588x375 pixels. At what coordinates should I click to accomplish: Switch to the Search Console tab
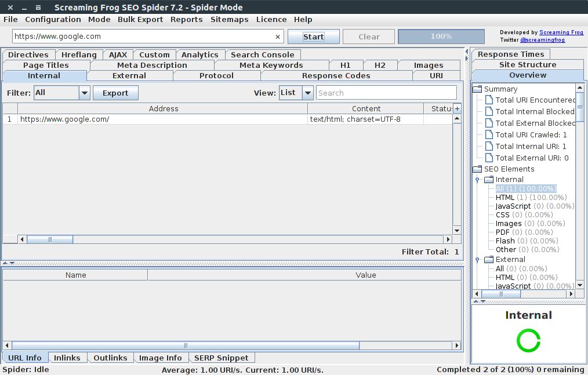pos(263,54)
